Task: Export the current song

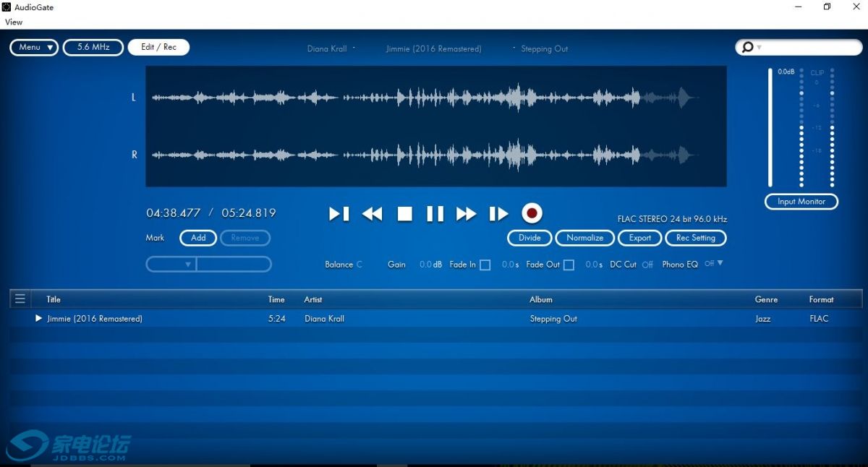Action: point(640,238)
